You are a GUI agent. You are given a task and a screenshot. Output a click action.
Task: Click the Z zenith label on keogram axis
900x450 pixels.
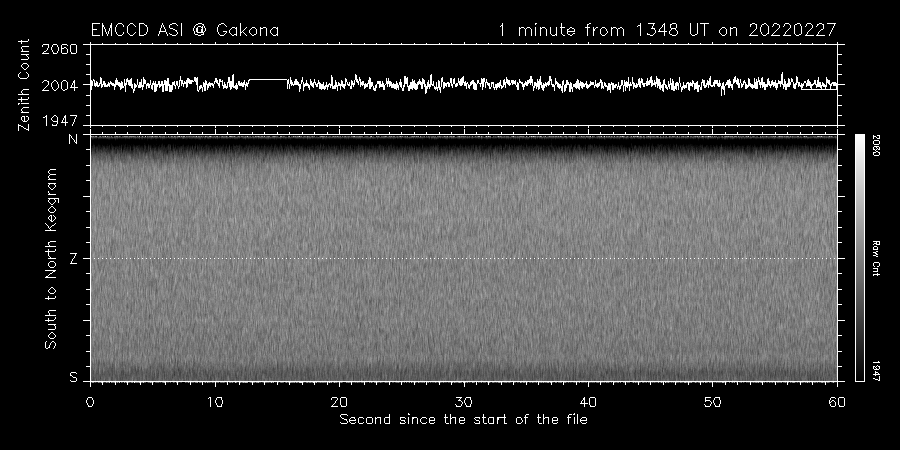pos(73,259)
